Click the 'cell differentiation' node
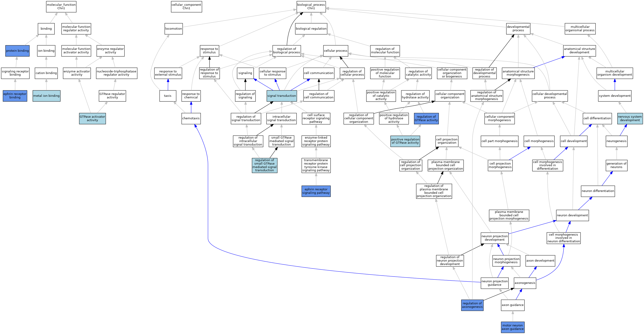This screenshot has height=334, width=644. pos(597,118)
